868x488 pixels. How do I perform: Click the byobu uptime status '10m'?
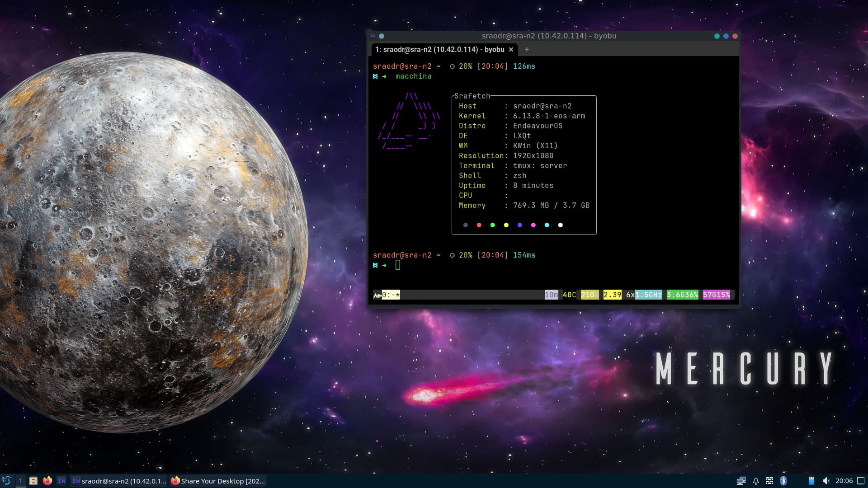551,295
